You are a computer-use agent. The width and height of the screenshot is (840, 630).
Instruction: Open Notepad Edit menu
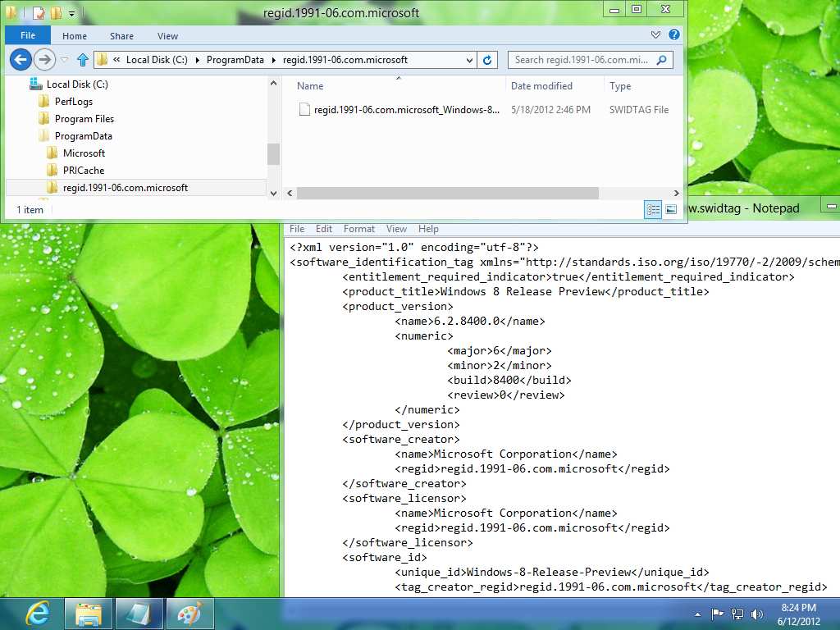click(x=323, y=229)
